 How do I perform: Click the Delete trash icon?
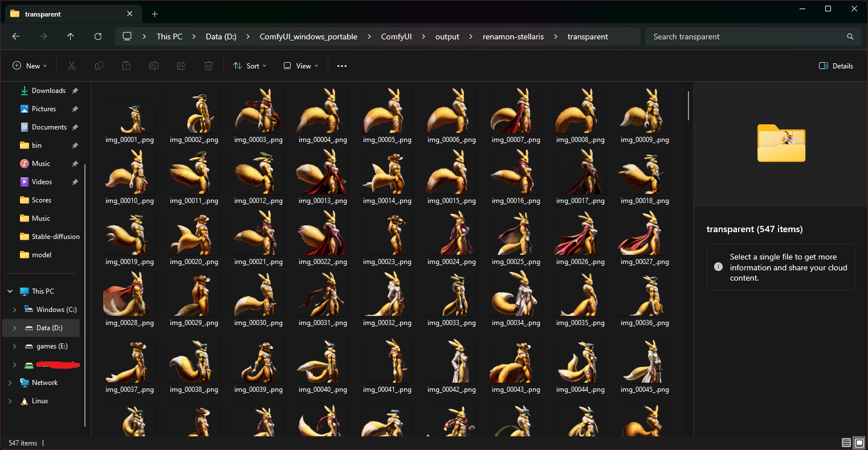[x=209, y=66]
